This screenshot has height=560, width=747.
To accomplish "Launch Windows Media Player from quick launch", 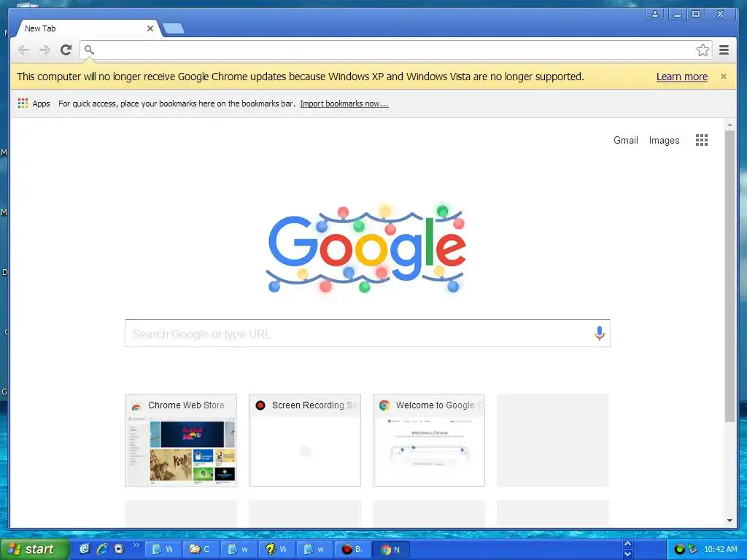I will point(119,549).
